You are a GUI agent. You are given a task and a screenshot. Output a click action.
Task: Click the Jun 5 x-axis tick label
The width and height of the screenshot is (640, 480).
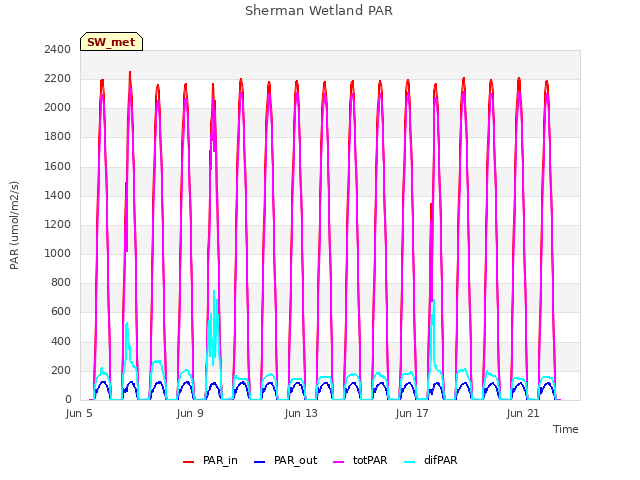point(79,413)
